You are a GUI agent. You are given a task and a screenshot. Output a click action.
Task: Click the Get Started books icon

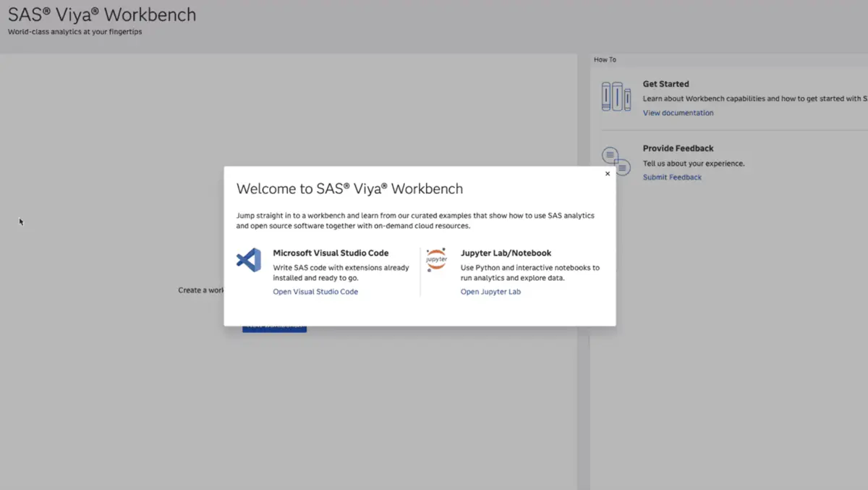tap(616, 96)
